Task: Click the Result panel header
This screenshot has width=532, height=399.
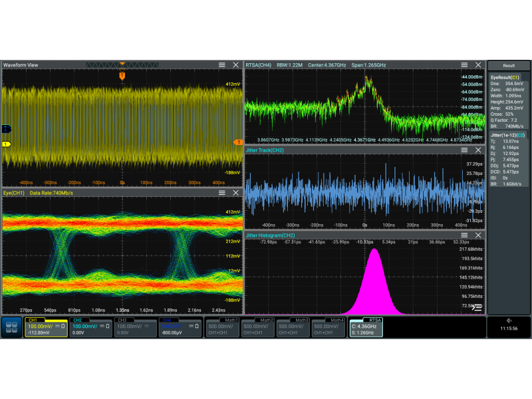Action: tap(509, 66)
